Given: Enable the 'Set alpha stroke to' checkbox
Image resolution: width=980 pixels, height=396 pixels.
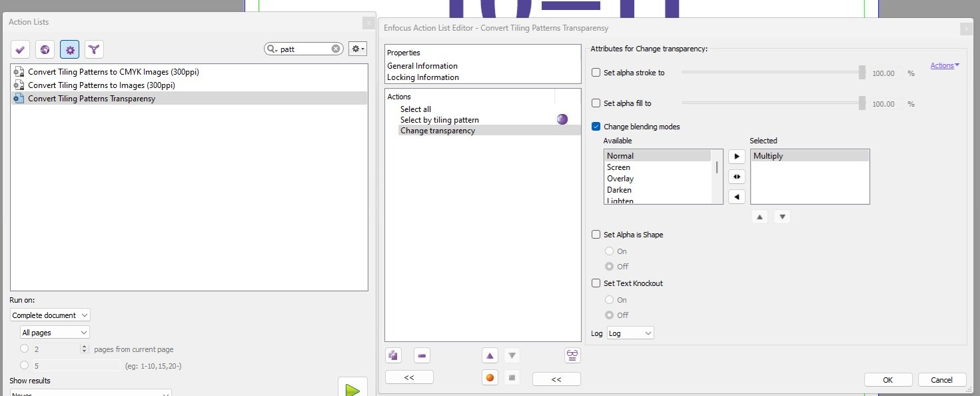Looking at the screenshot, I should point(596,73).
